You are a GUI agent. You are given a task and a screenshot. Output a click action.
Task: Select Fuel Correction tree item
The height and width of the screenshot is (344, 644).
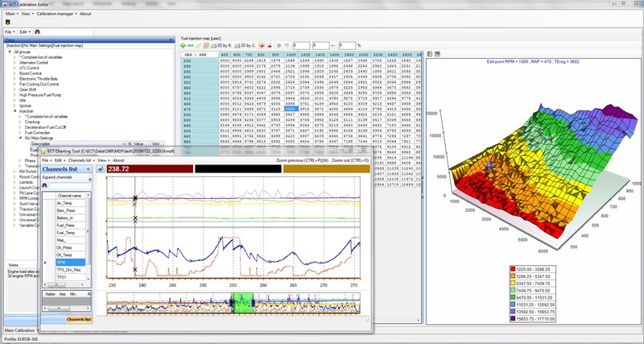click(x=37, y=133)
